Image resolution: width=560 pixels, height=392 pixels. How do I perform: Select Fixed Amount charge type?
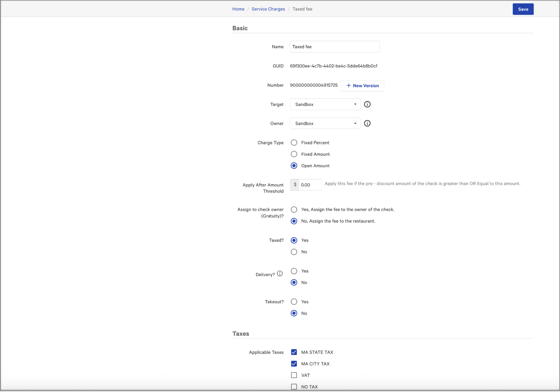coord(294,154)
